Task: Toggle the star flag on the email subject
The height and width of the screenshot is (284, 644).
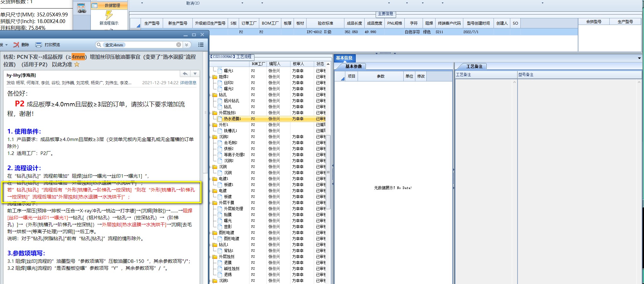Action: [x=77, y=64]
